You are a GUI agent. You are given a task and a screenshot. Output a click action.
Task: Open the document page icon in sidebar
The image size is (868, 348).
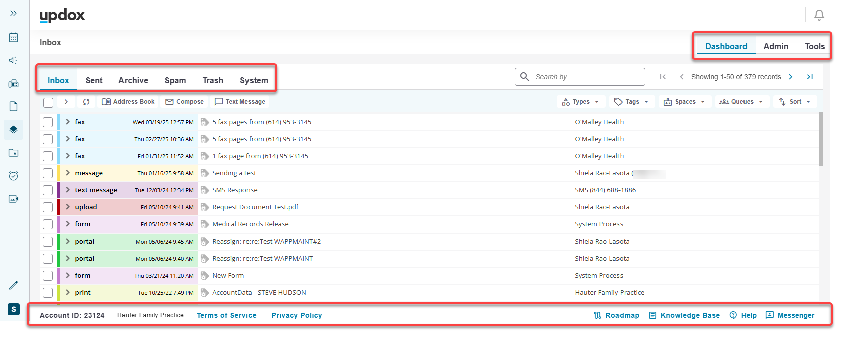[14, 106]
